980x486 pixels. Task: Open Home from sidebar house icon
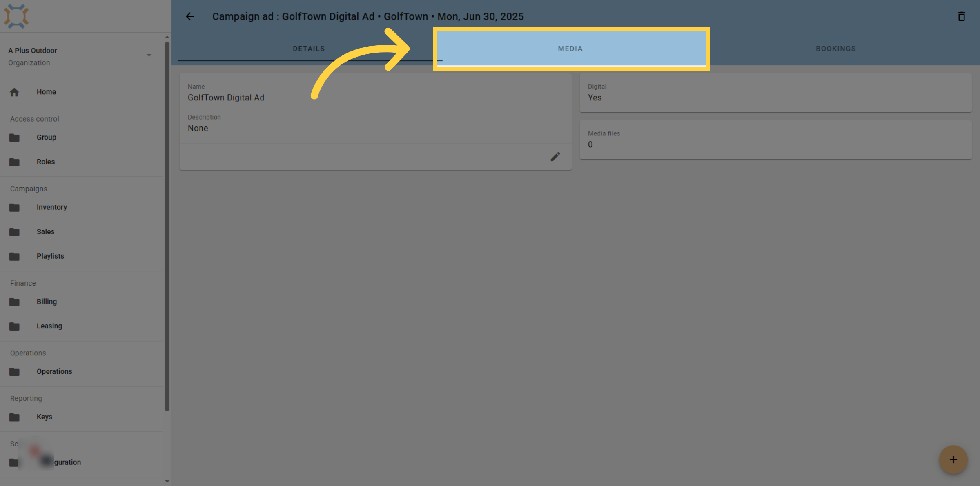[14, 92]
